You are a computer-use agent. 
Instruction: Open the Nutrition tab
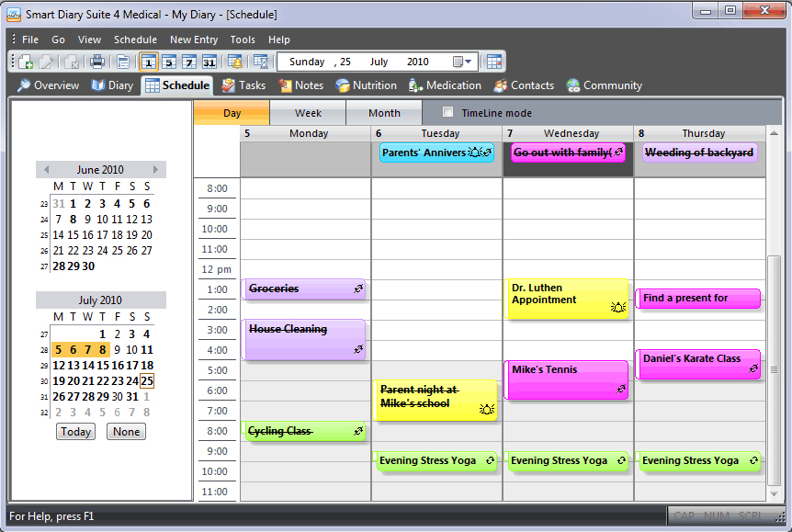[367, 85]
